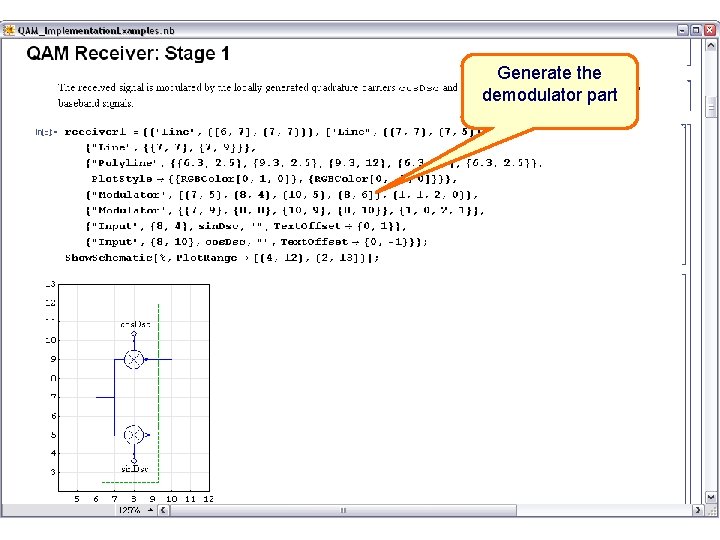Select the input cell bracket beside receiver1 code
The image size is (720, 540).
point(684,194)
